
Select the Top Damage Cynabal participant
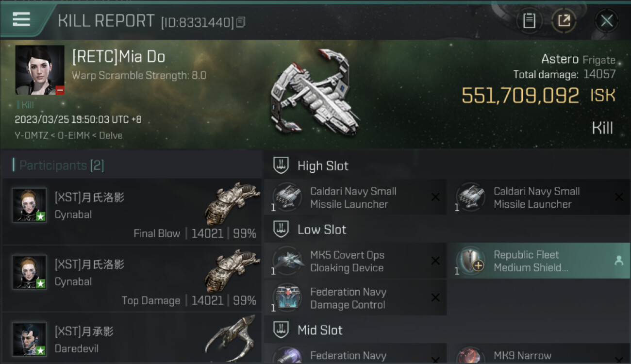coord(132,279)
